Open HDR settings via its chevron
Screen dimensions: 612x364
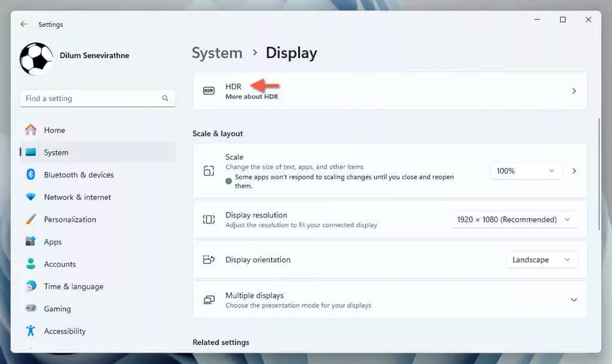point(574,91)
